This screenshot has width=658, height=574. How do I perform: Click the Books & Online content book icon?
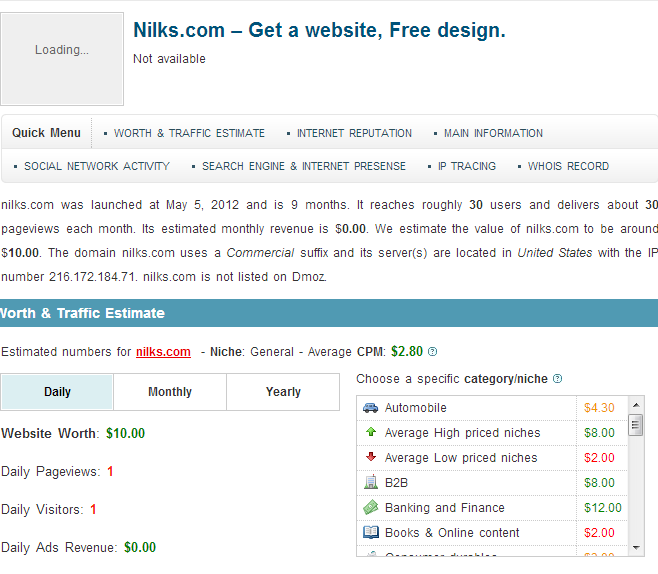(x=371, y=532)
